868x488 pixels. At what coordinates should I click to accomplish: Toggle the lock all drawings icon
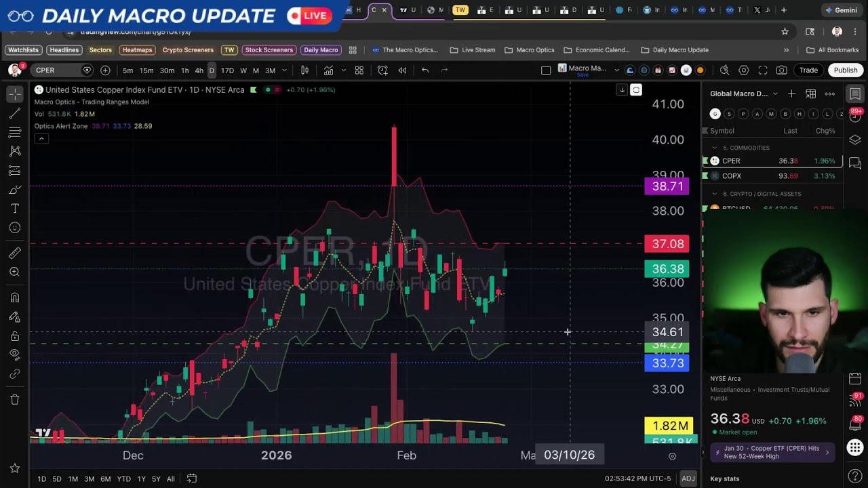pyautogui.click(x=15, y=335)
